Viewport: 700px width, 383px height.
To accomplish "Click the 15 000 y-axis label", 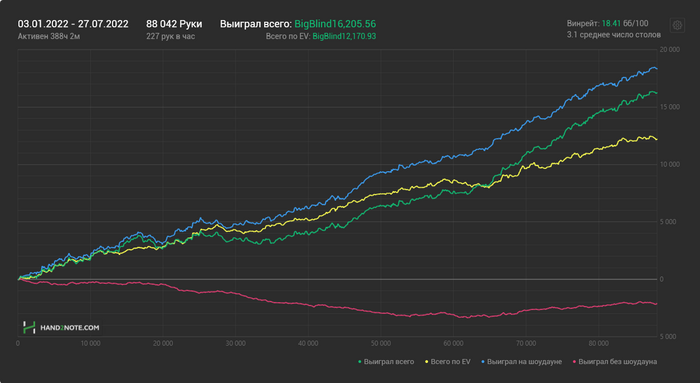I will pyautogui.click(x=670, y=107).
